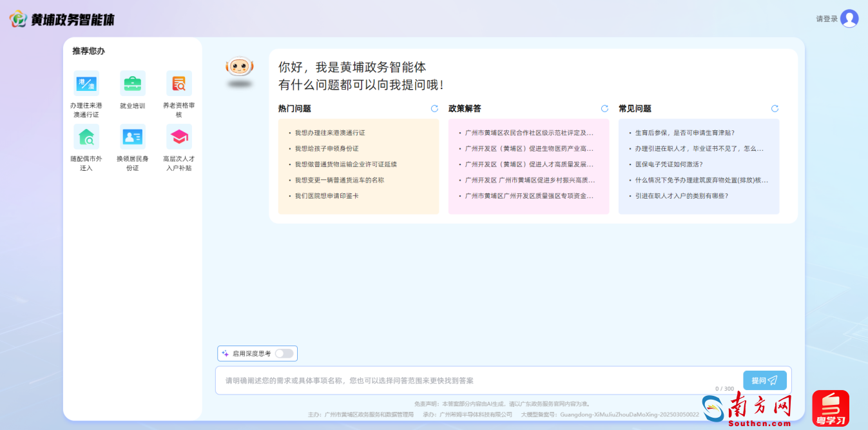Open policy on 促进生物医药产业
This screenshot has height=430, width=868.
(x=529, y=148)
